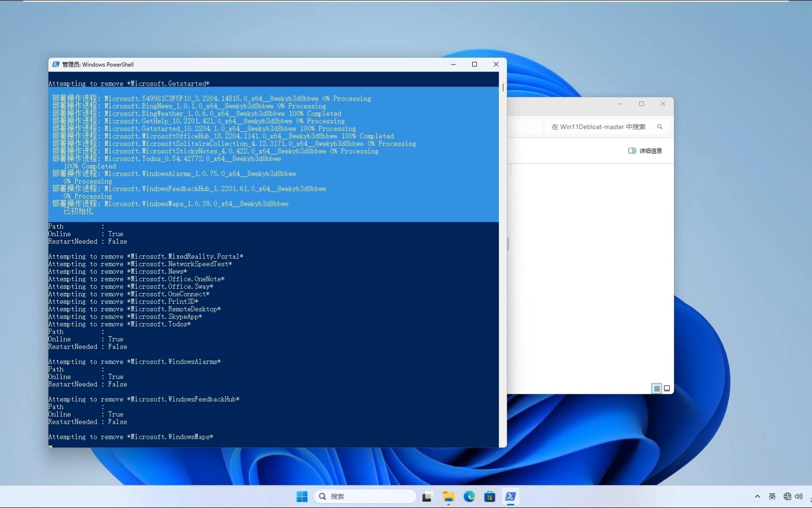Open network settings from tray globe icon
Image resolution: width=812 pixels, height=508 pixels.
[x=788, y=496]
